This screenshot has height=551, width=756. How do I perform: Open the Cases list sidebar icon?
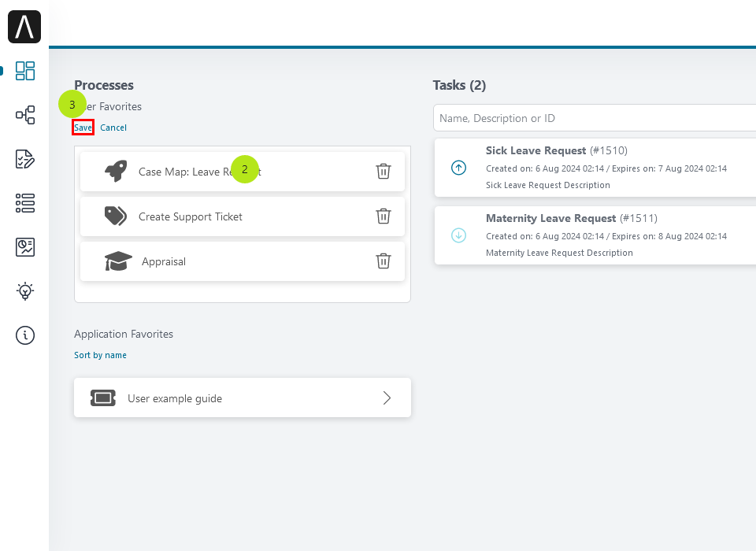25,203
